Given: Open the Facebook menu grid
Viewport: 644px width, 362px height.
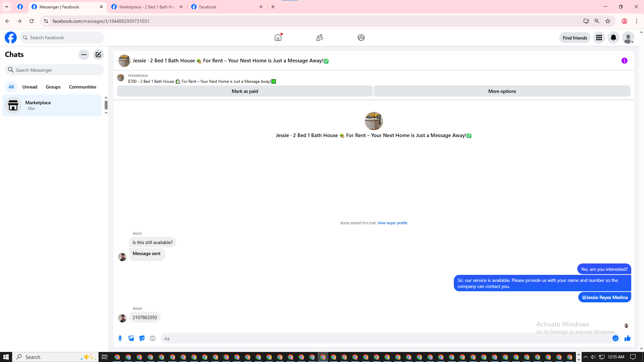Looking at the screenshot, I should [599, 38].
